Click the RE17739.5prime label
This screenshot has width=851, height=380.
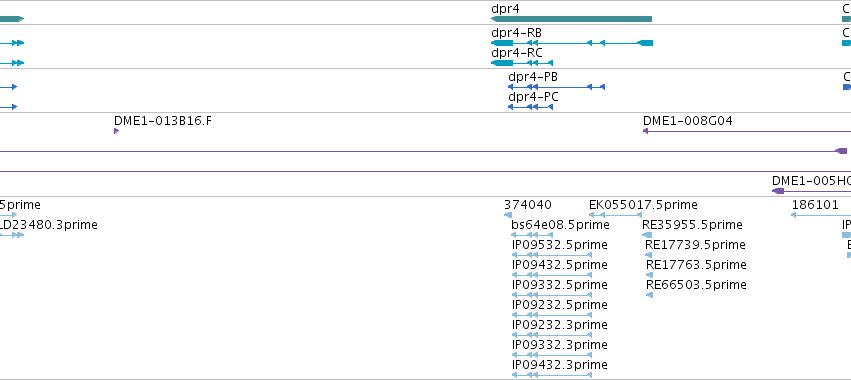pyautogui.click(x=695, y=245)
